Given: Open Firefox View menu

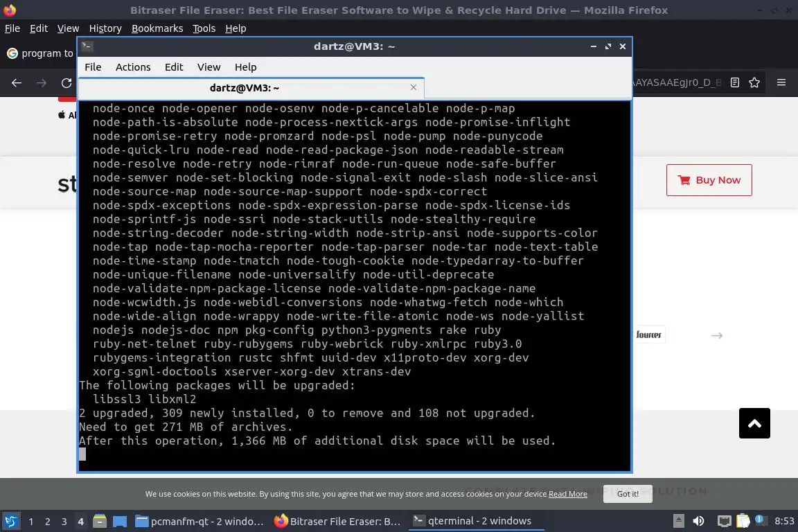Looking at the screenshot, I should tap(68, 28).
